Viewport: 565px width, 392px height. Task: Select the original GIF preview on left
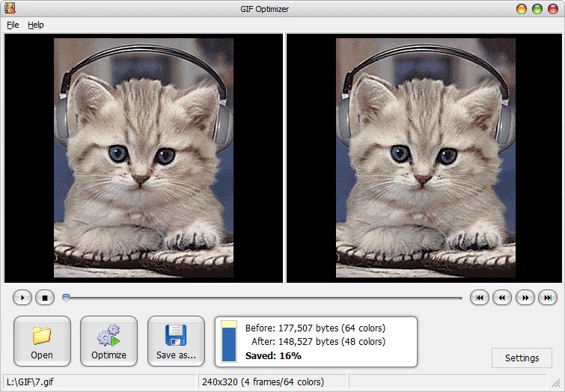144,158
